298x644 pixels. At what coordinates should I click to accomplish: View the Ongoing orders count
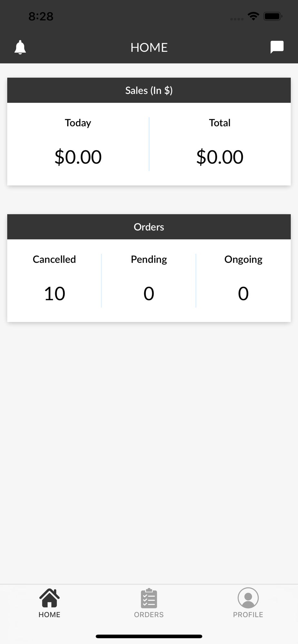243,294
